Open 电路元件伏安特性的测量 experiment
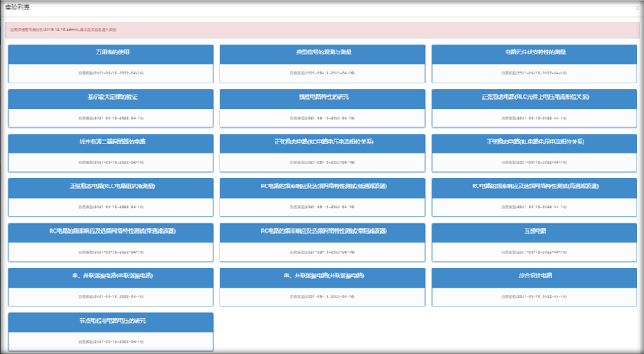644x354 pixels. coord(534,53)
